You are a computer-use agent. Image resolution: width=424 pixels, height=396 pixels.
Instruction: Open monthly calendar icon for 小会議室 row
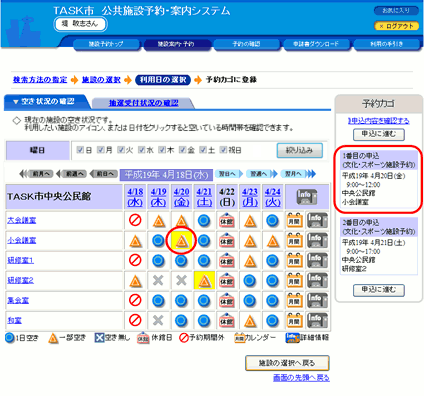(x=294, y=241)
